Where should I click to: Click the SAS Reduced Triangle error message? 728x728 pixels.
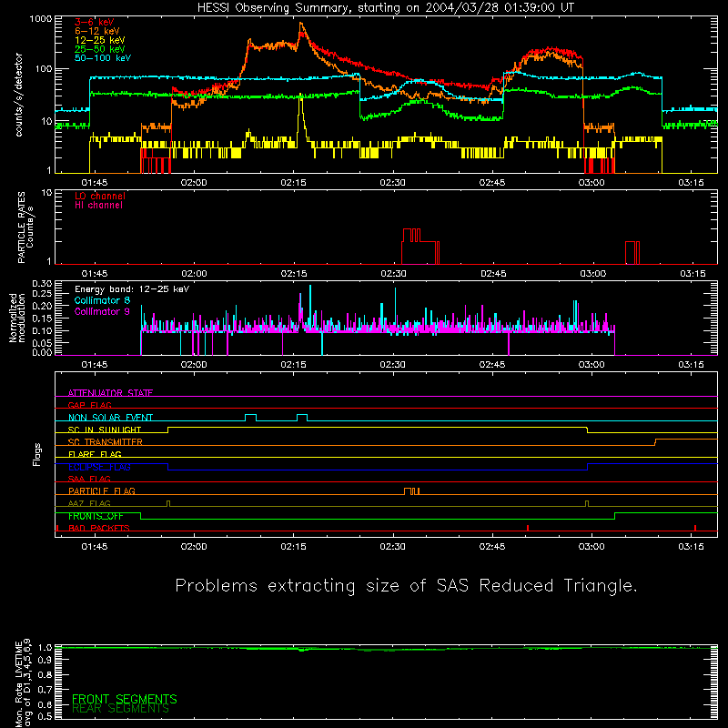pos(406,585)
